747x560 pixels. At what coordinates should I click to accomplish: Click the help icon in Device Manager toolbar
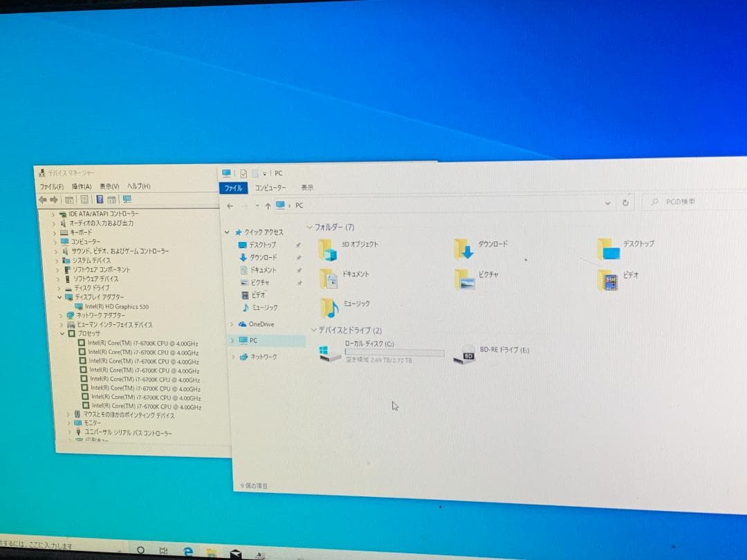(100, 199)
